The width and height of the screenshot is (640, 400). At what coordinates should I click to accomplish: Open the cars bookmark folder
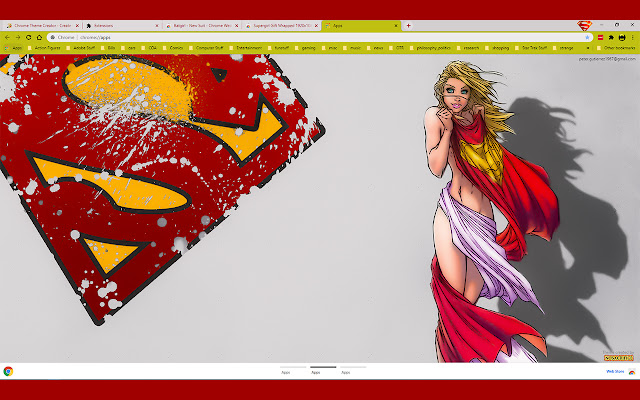pyautogui.click(x=128, y=48)
